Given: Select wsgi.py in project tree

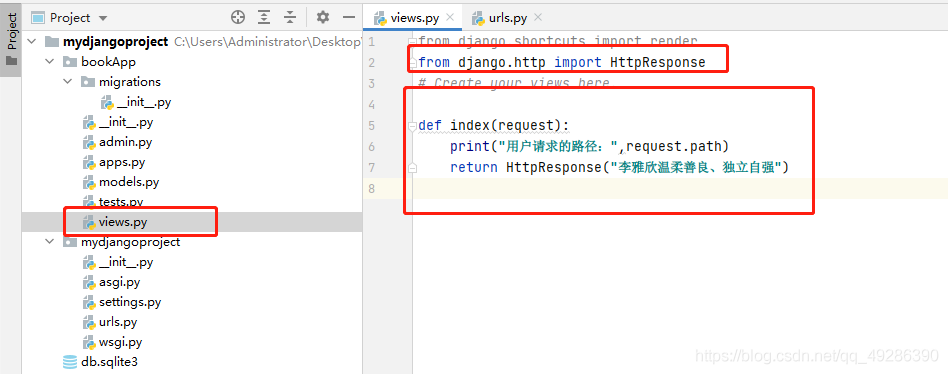Looking at the screenshot, I should coord(120,342).
